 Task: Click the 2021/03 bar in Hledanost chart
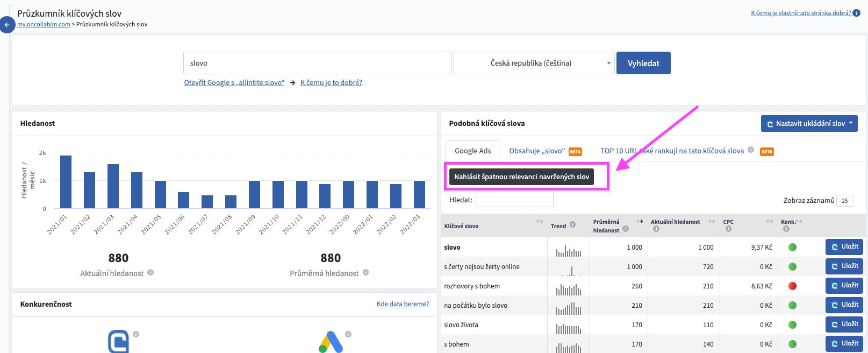(x=113, y=186)
